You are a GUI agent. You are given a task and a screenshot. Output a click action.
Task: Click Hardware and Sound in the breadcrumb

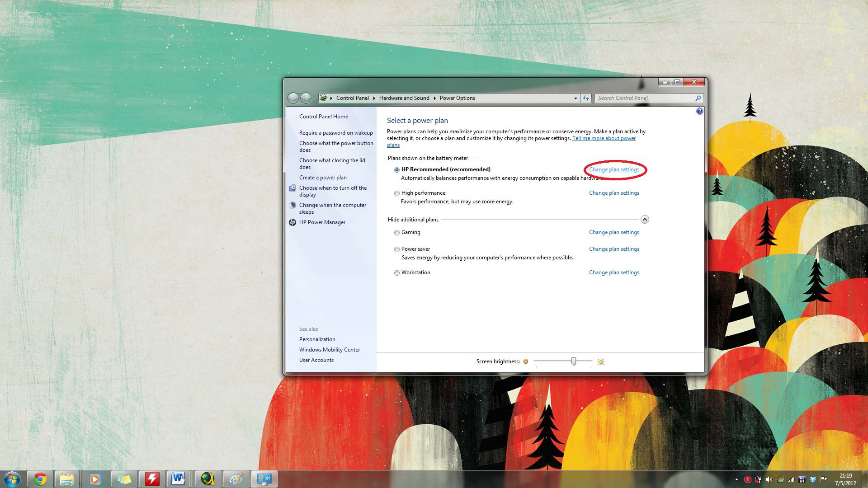coord(404,98)
